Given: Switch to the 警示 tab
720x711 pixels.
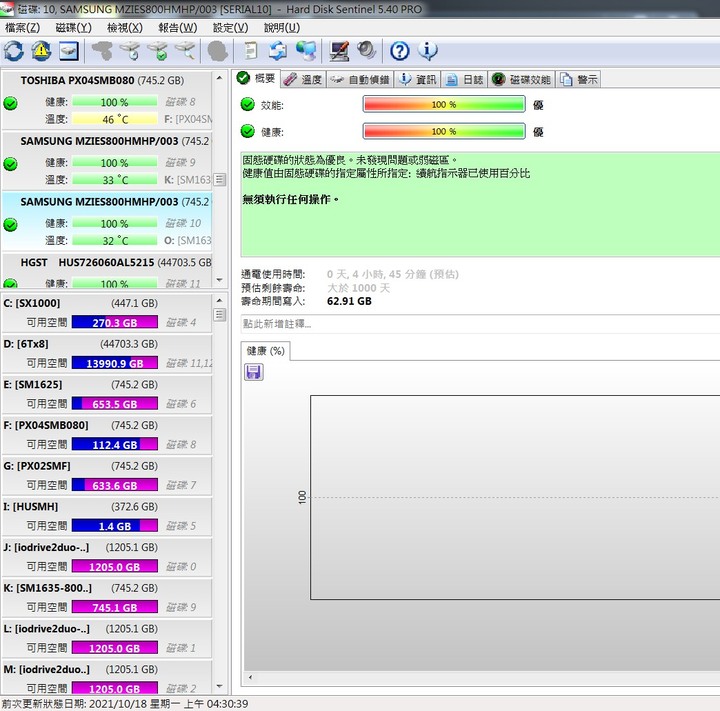Looking at the screenshot, I should 579,79.
